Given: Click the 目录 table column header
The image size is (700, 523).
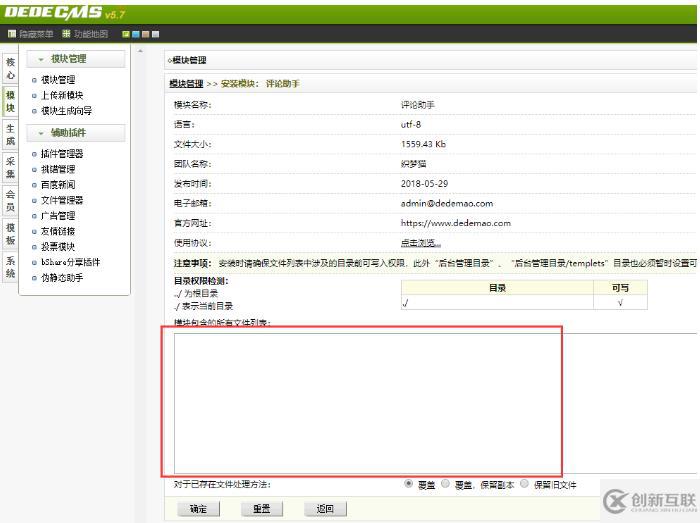Looking at the screenshot, I should [497, 288].
